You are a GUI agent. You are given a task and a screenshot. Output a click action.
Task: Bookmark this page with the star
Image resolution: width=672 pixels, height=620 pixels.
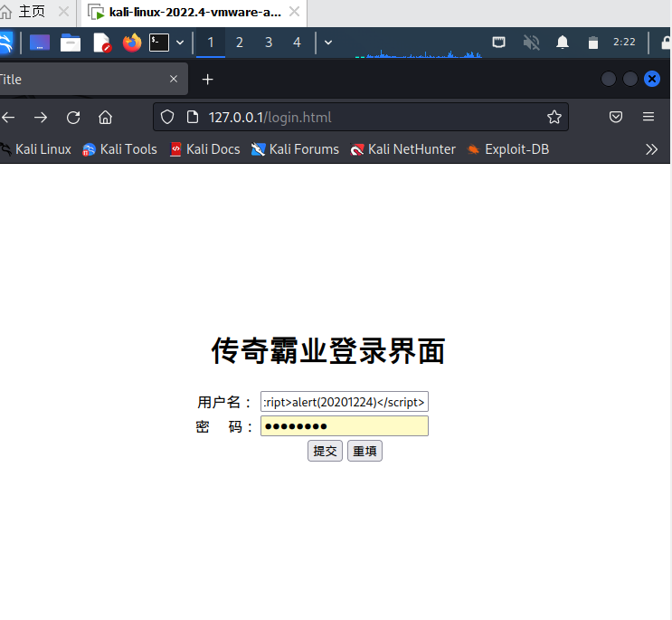pos(554,117)
